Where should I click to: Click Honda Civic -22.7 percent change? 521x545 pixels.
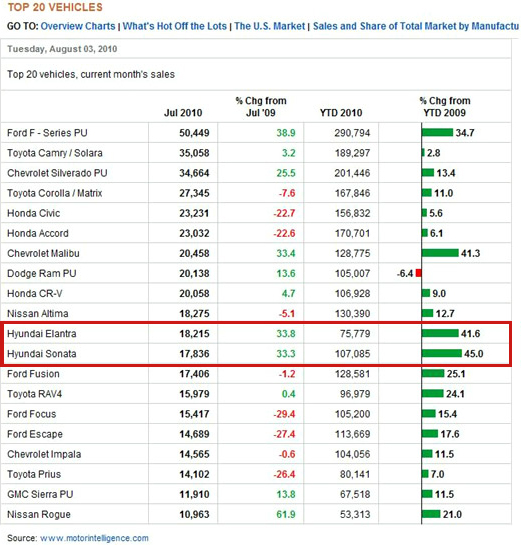tap(284, 213)
